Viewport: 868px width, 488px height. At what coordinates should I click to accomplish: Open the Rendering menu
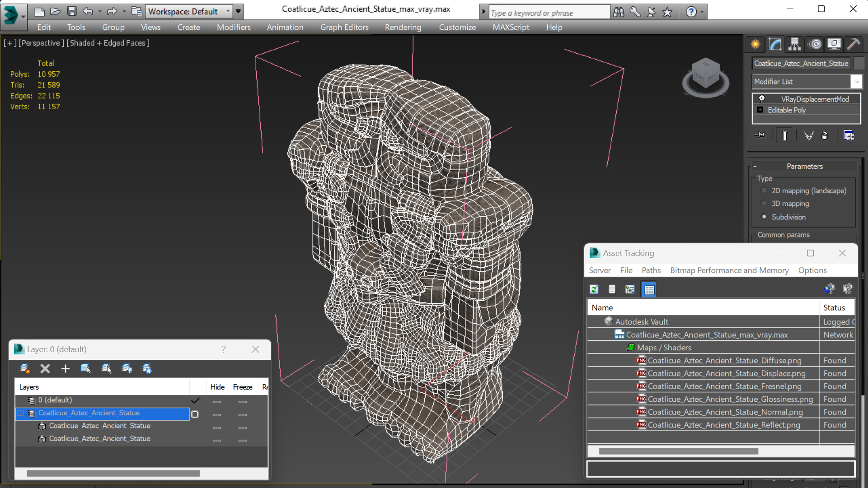403,27
